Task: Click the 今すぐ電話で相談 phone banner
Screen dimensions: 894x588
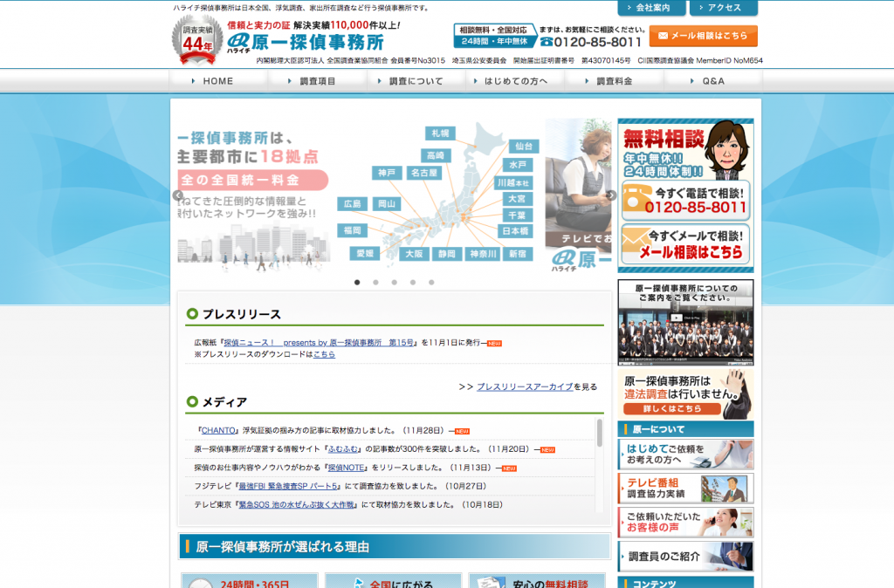Action: [x=685, y=201]
